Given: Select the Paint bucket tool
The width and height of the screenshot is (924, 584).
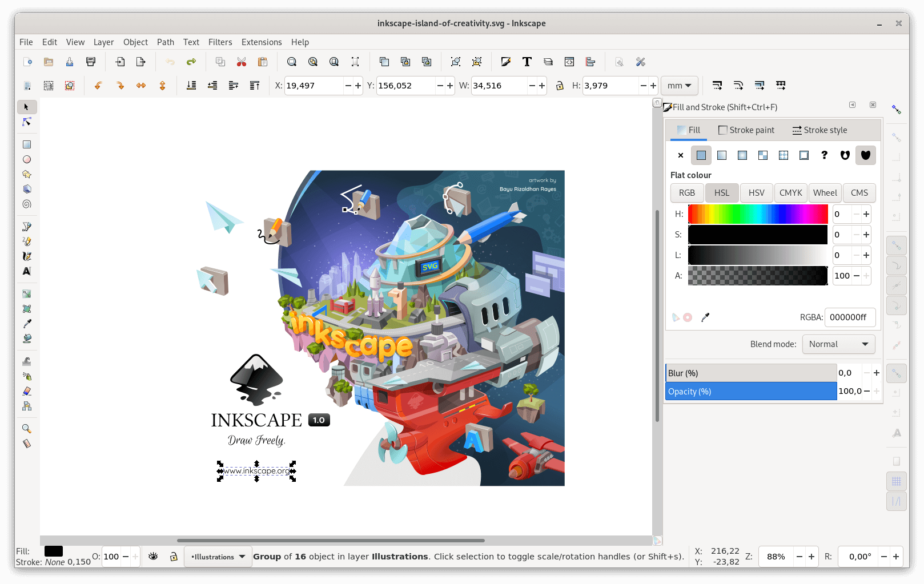Looking at the screenshot, I should point(26,339).
